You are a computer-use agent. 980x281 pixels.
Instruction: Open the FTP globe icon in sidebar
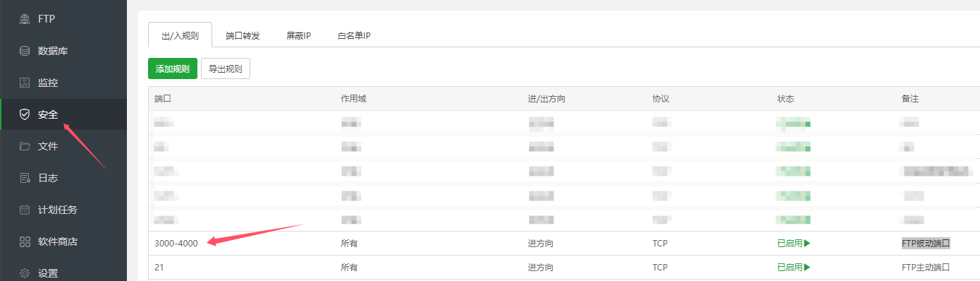coord(25,19)
